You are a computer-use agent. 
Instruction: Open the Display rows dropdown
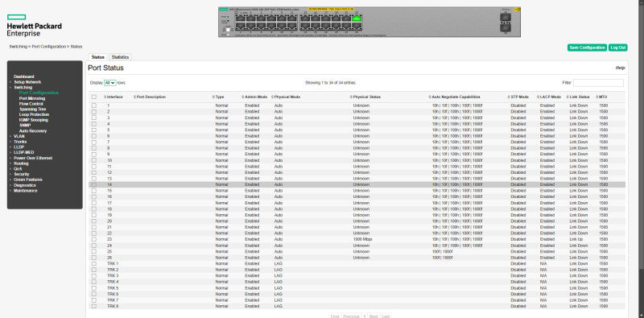[x=110, y=83]
